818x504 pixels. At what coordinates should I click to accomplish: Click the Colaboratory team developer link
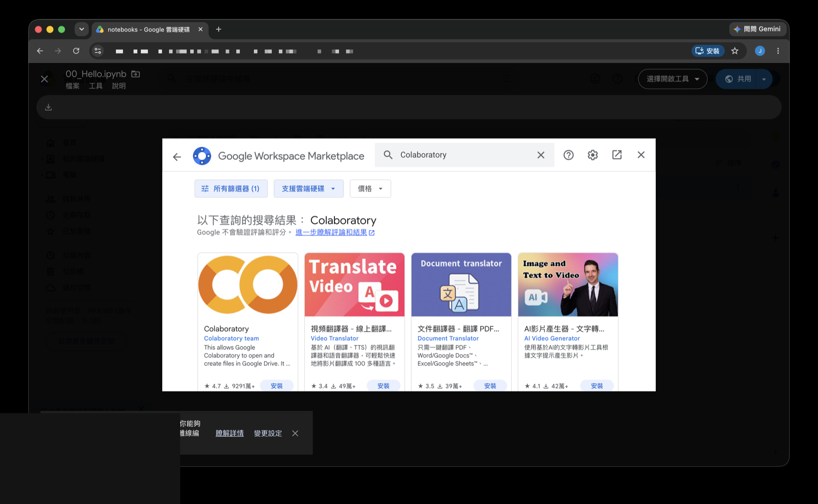[231, 338]
